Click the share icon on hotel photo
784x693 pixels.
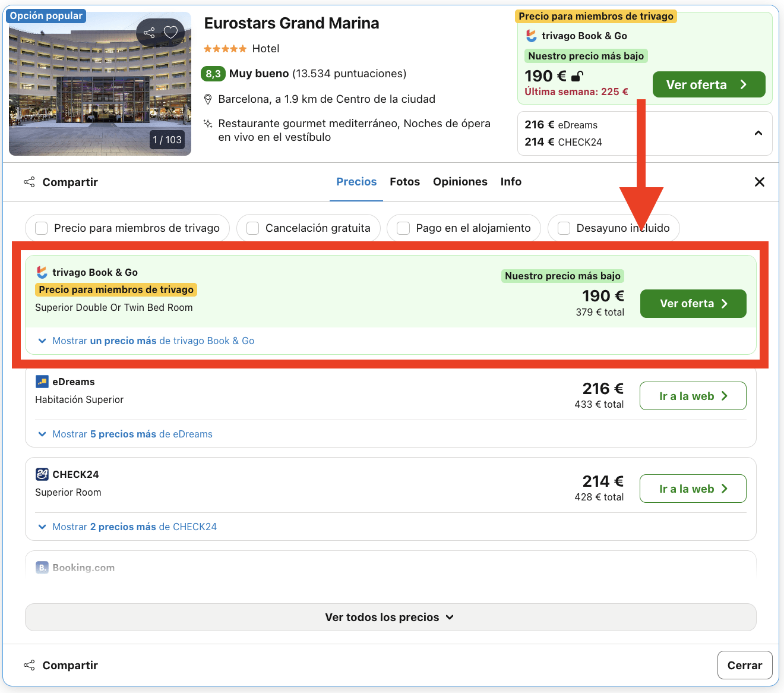tap(149, 33)
